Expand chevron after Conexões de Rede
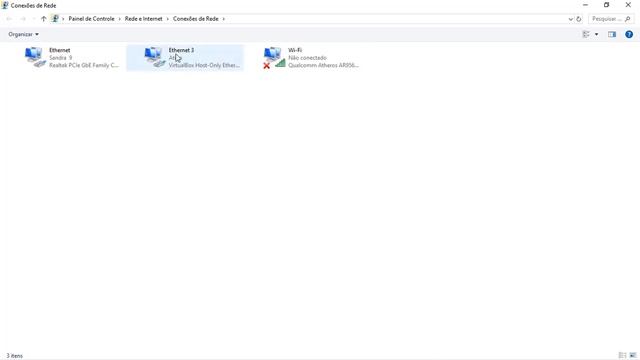 point(224,19)
